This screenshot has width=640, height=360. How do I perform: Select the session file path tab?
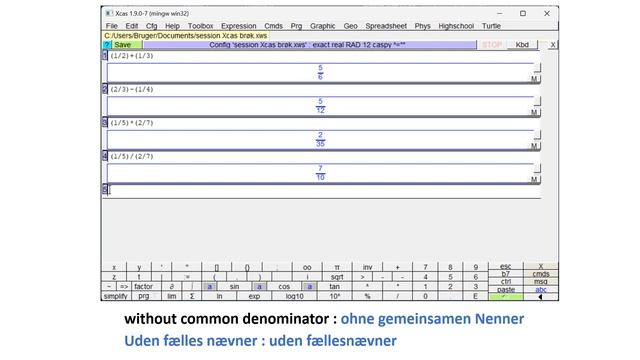click(186, 36)
